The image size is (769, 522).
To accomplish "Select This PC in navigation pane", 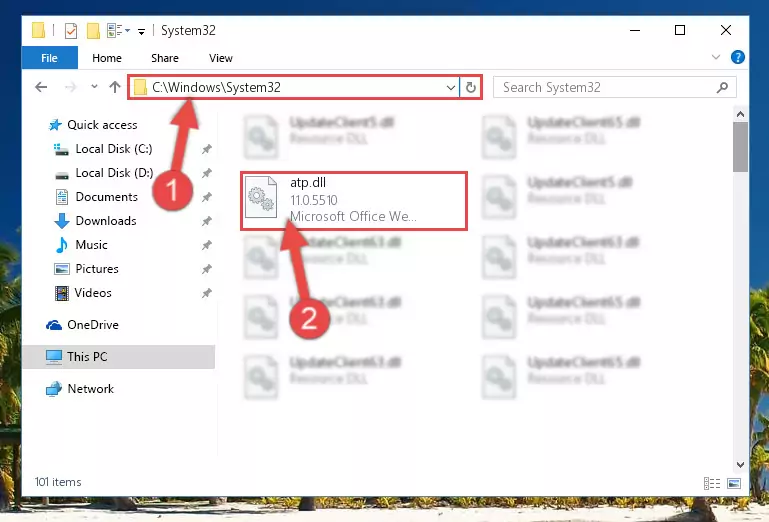I will [119, 357].
